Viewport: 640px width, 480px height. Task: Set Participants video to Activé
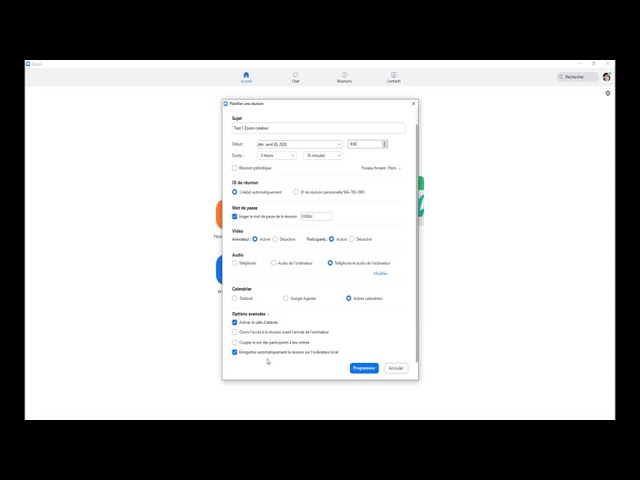click(x=331, y=239)
